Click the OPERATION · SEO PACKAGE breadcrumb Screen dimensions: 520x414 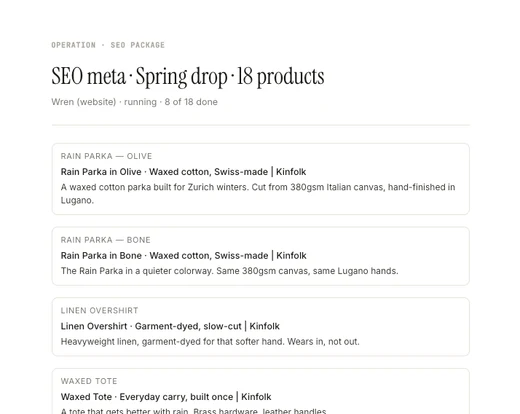108,45
